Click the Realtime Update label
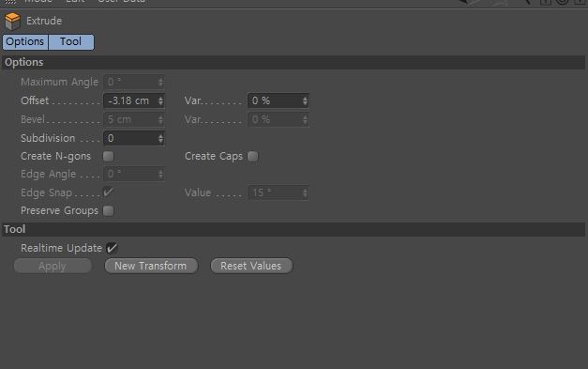The height and width of the screenshot is (369, 588). pyautogui.click(x=62, y=249)
